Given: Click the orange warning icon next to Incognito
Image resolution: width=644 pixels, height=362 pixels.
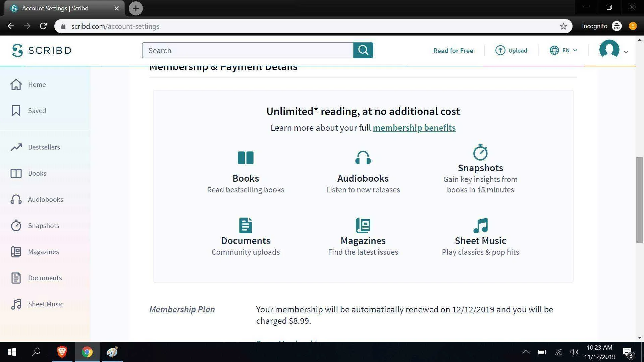Looking at the screenshot, I should click(x=633, y=26).
